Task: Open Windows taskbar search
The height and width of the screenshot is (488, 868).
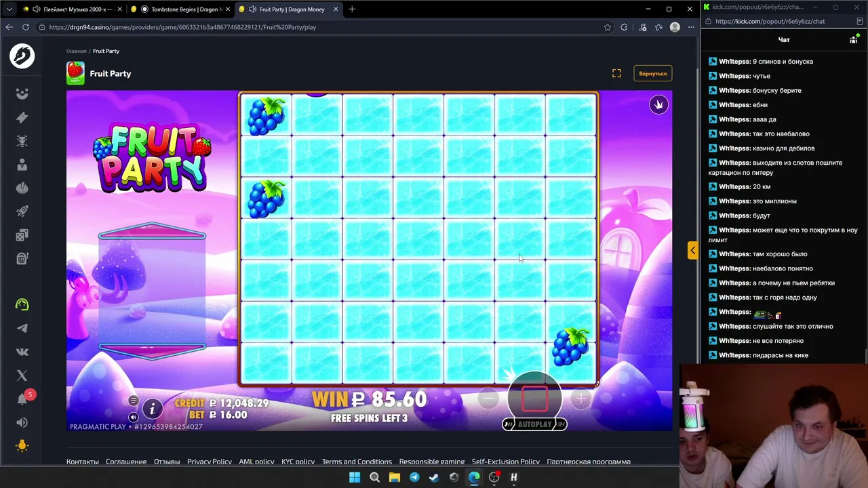Action: pyautogui.click(x=374, y=477)
